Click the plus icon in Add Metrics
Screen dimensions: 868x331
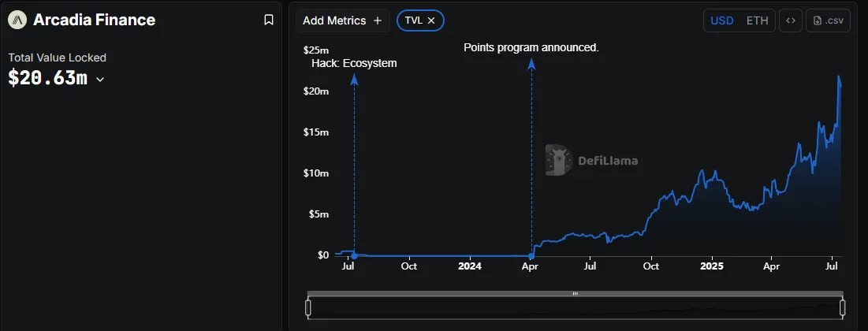click(x=378, y=20)
